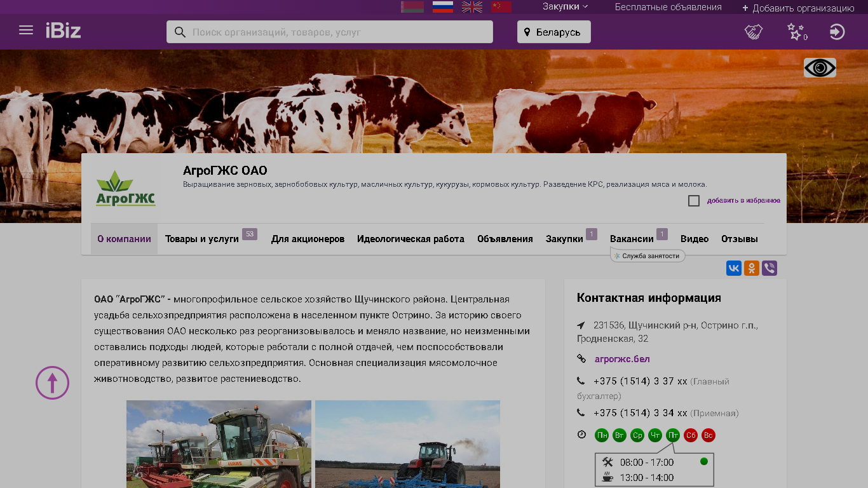Open the Беларусь region selector
868x488 pixels.
click(x=554, y=32)
